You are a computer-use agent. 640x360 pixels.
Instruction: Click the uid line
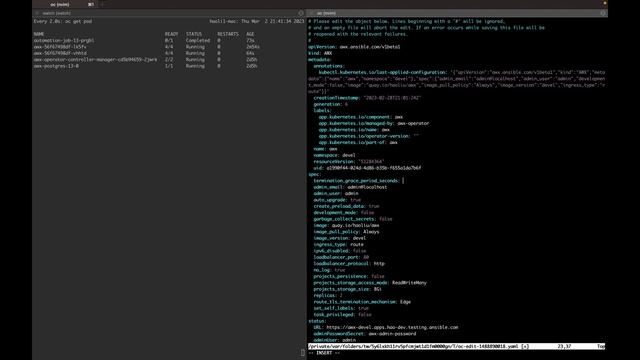[367, 168]
